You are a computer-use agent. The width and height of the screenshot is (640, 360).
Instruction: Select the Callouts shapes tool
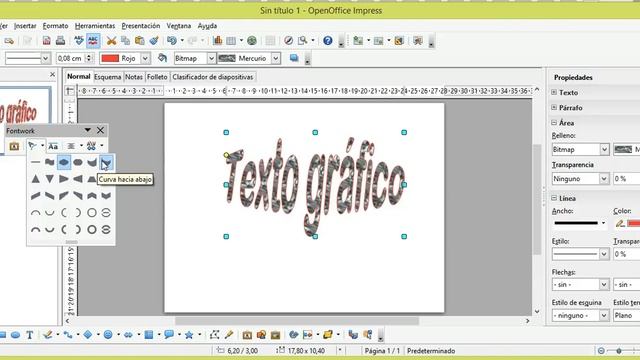(x=169, y=335)
